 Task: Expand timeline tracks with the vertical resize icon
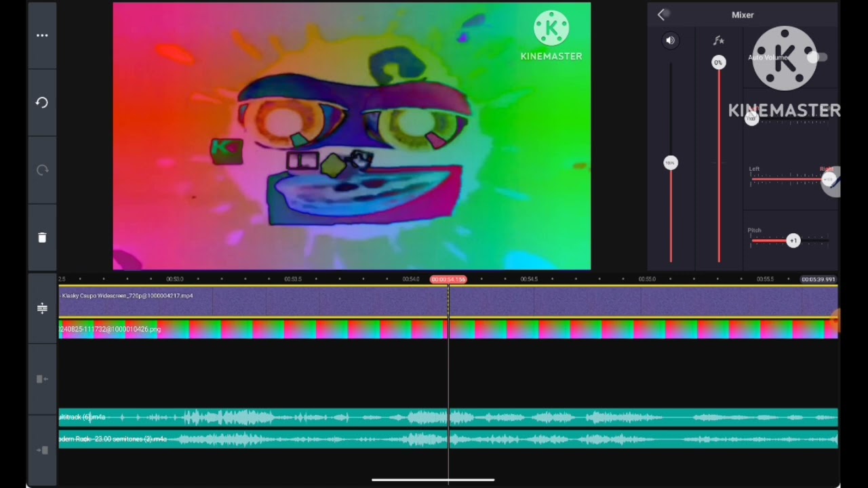(x=42, y=308)
